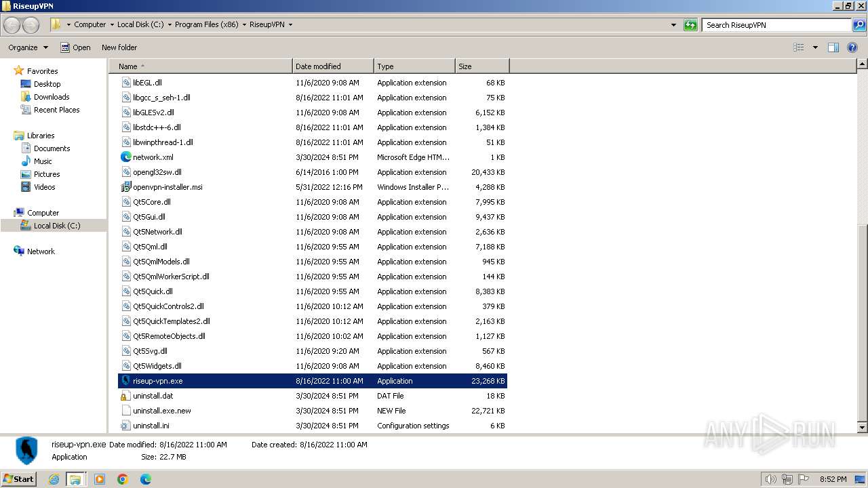Launch Microsoft Edge from taskbar

pos(145,479)
